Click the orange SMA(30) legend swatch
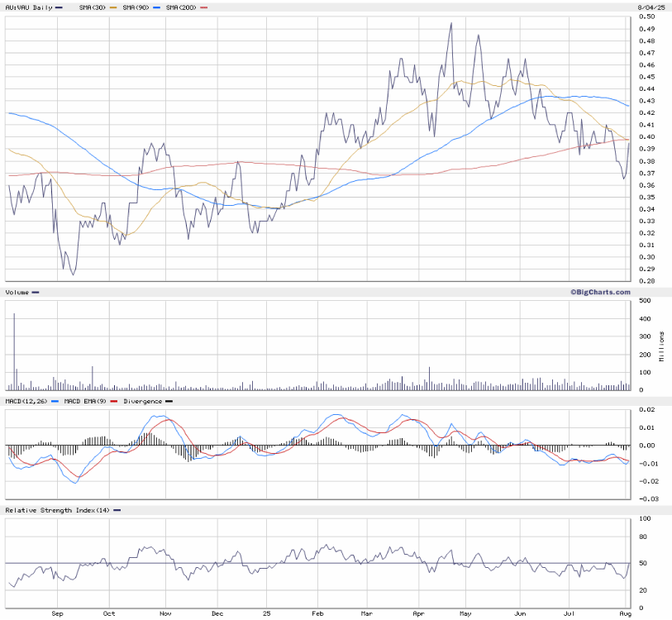Viewport: 672px width, 620px height. (x=114, y=7)
